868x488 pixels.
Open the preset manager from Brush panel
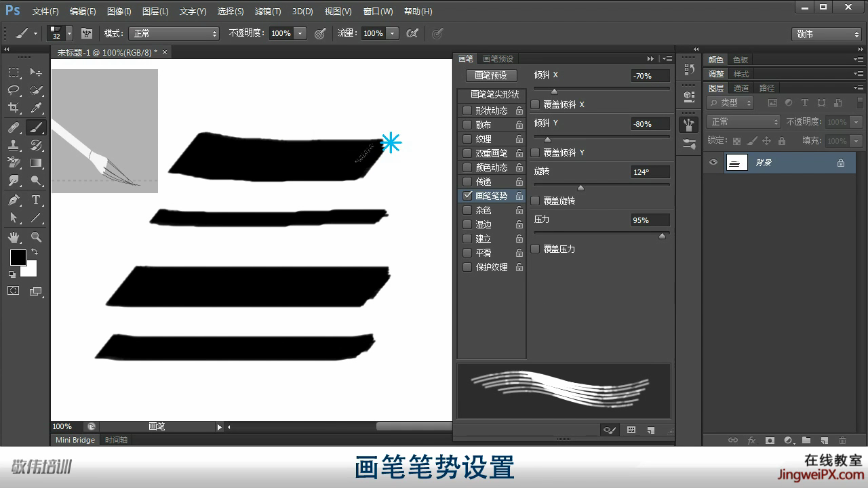(x=631, y=430)
